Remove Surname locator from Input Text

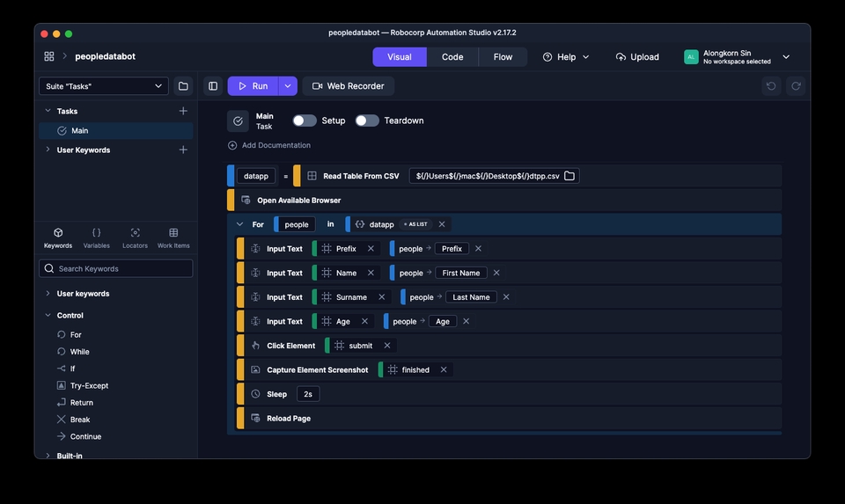[381, 297]
